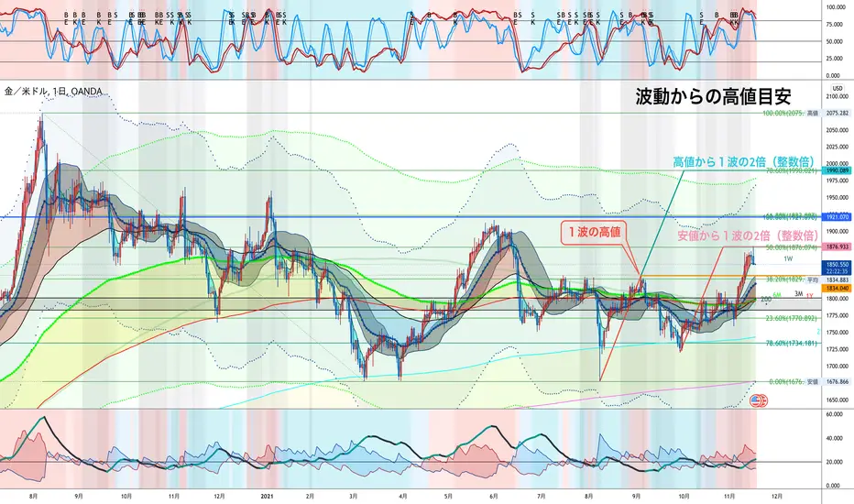The image size is (854, 504).
Task: Select the 安値から１波の2倍（整数倍） pink label
Action: tap(748, 236)
